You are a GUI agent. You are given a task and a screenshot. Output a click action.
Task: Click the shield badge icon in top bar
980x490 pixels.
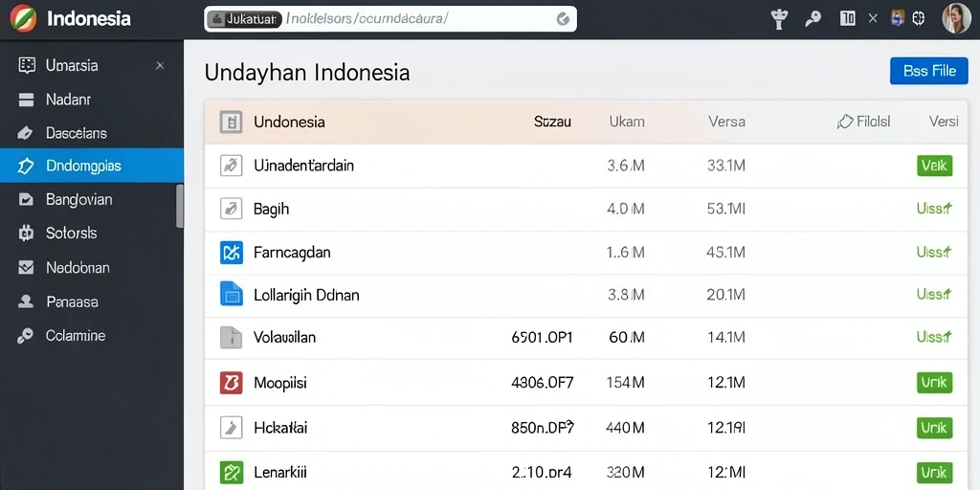[898, 19]
